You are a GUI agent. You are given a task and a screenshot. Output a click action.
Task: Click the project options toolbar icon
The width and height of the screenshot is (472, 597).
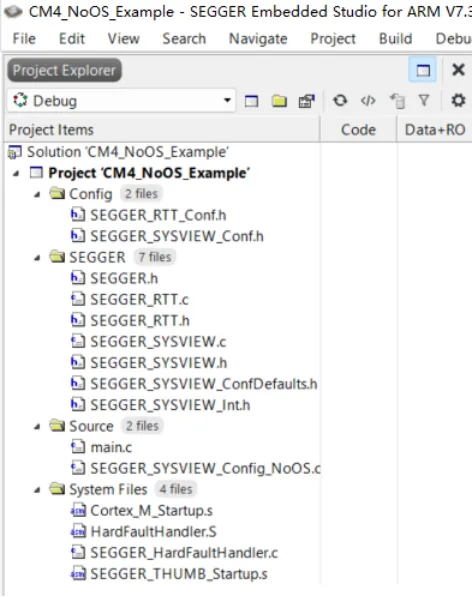tap(307, 101)
